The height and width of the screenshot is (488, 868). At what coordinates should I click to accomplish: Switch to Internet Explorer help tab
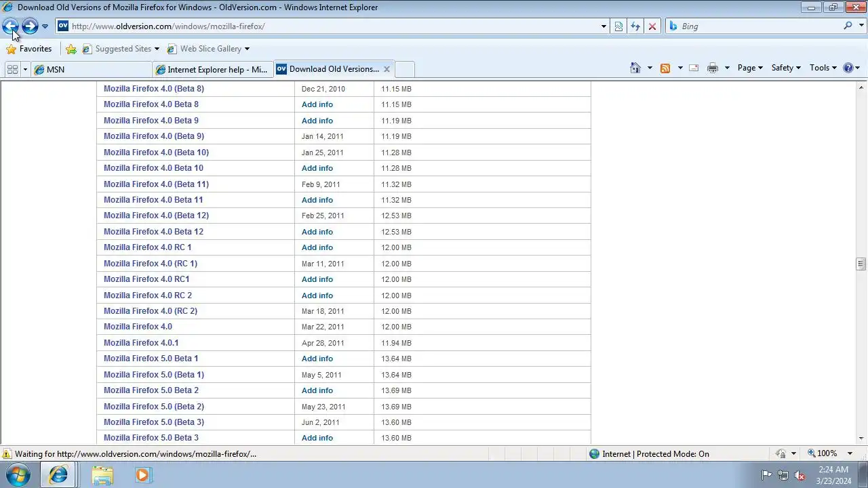click(213, 69)
